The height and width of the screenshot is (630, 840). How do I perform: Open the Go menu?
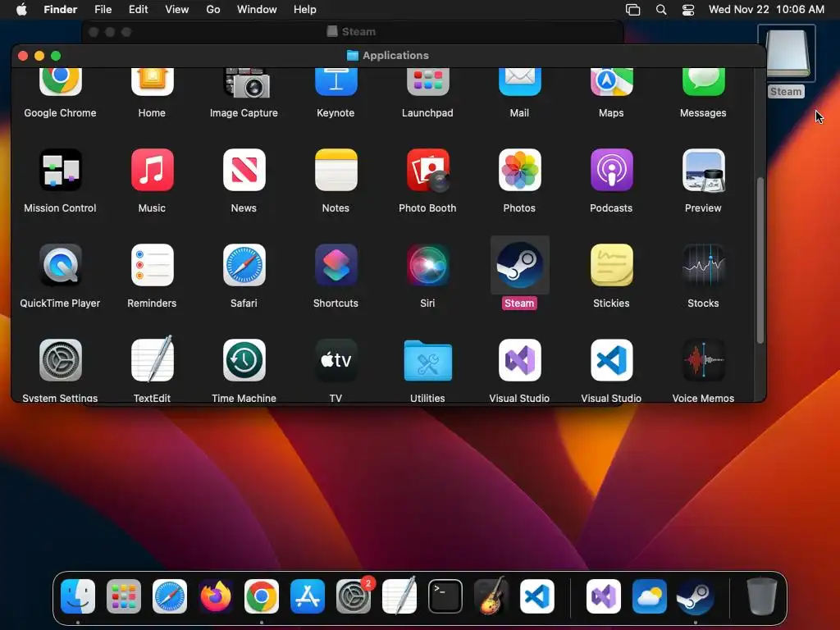pos(213,9)
